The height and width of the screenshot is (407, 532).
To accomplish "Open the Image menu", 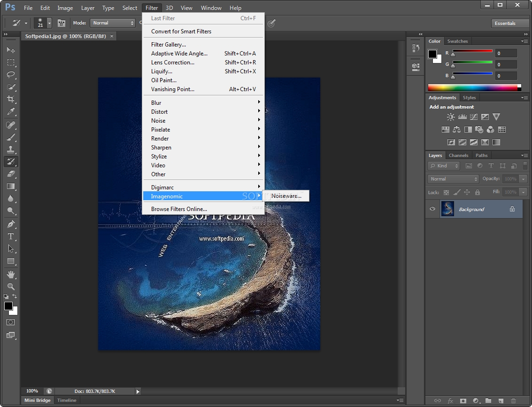I will tap(65, 8).
